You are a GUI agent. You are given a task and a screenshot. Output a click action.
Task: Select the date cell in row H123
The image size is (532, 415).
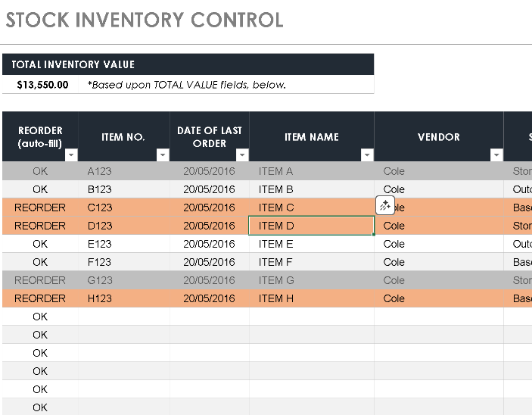(210, 298)
